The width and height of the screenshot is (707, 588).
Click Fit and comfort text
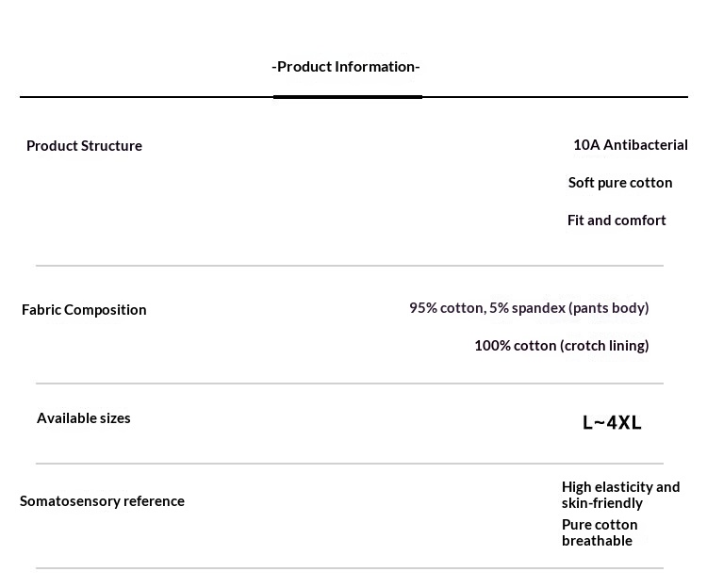click(617, 220)
